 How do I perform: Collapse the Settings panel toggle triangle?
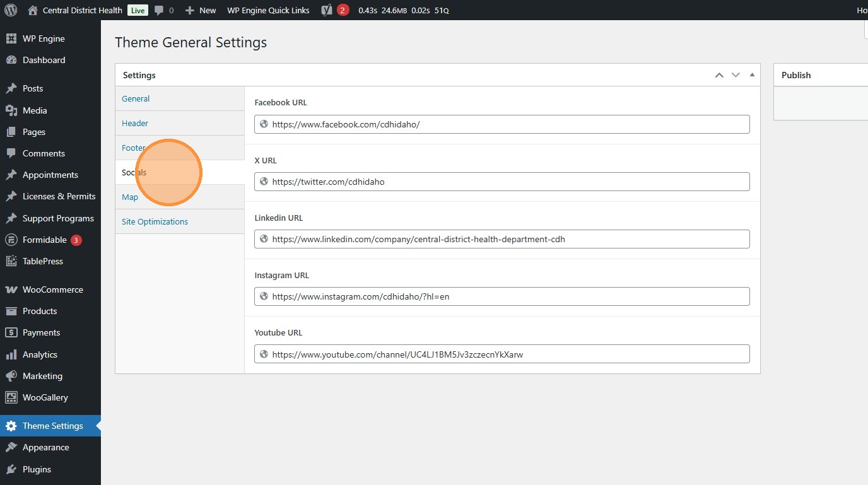(752, 75)
